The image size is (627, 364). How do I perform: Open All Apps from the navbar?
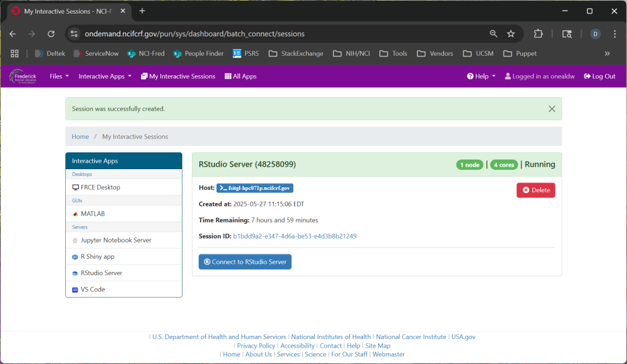[241, 76]
